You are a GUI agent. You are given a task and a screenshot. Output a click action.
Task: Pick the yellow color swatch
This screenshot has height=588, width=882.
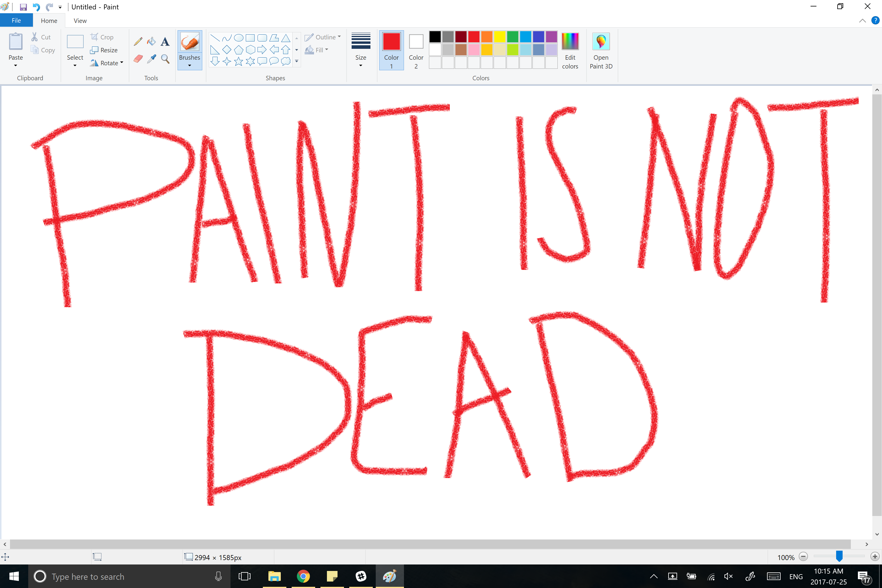[x=500, y=37]
